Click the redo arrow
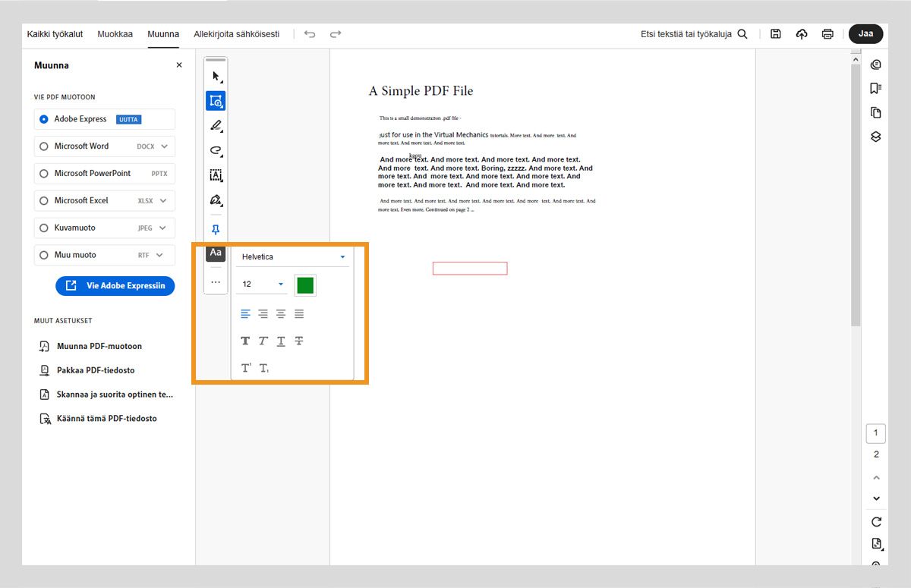 pyautogui.click(x=336, y=34)
